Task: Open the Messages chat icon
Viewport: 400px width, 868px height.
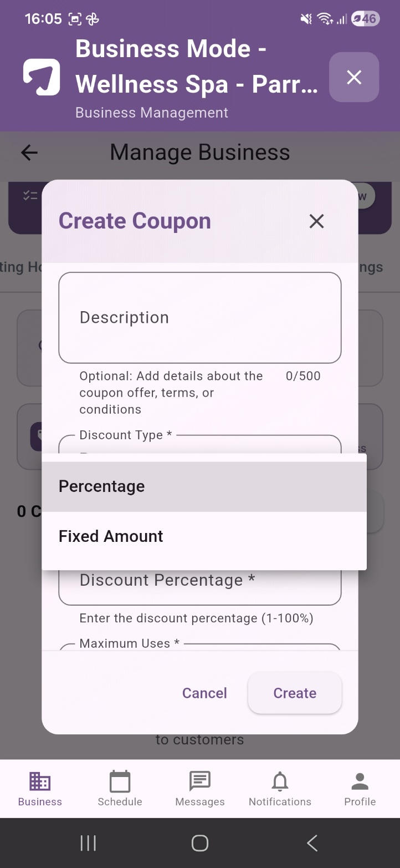Action: 200,781
